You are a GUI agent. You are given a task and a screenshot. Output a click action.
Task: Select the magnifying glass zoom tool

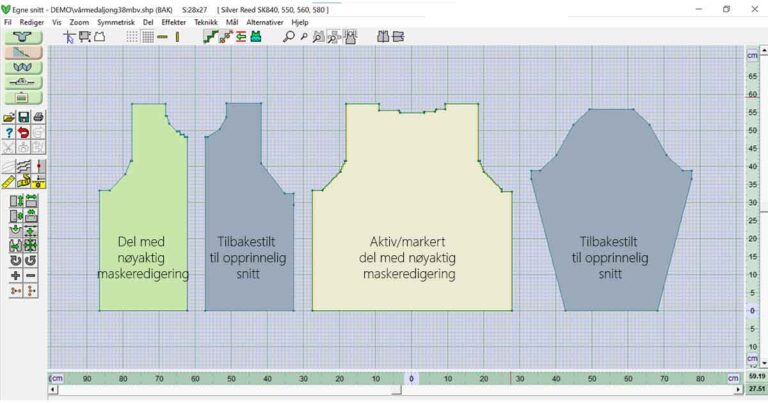[289, 37]
